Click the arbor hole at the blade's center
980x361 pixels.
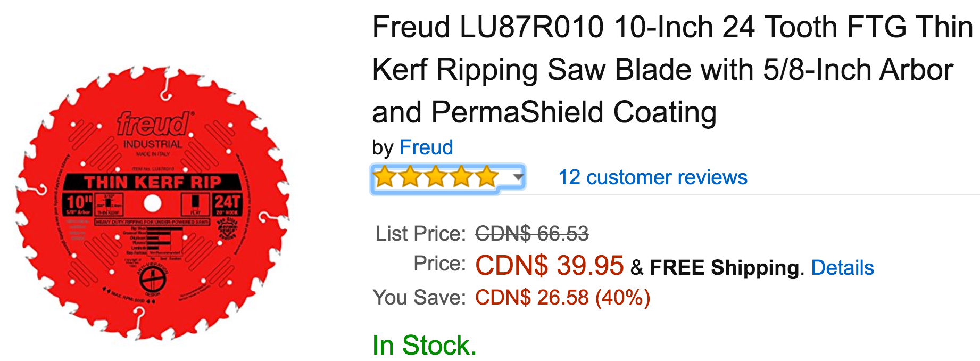click(153, 203)
